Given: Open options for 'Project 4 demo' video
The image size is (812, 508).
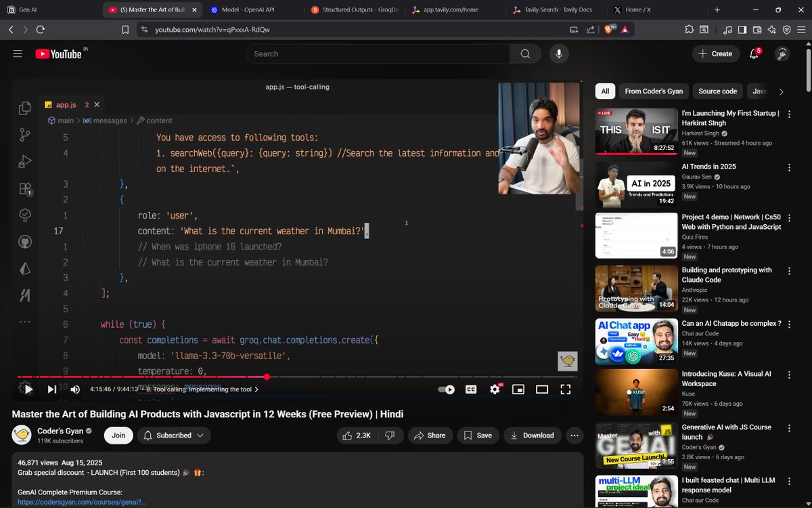Looking at the screenshot, I should point(789,219).
